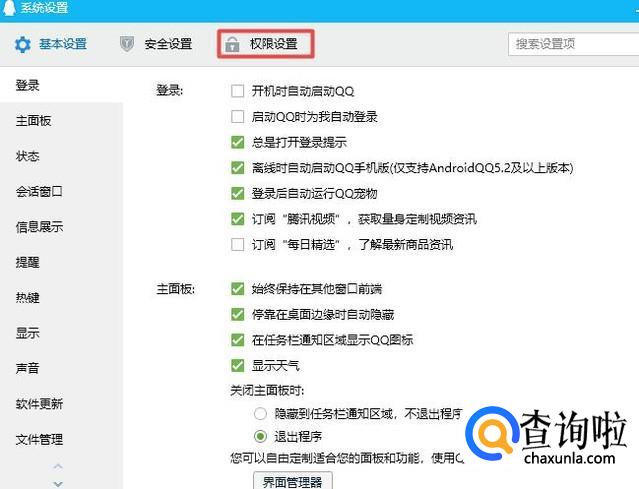Select 文件管理 in the sidebar
This screenshot has width=639, height=489.
coord(39,440)
